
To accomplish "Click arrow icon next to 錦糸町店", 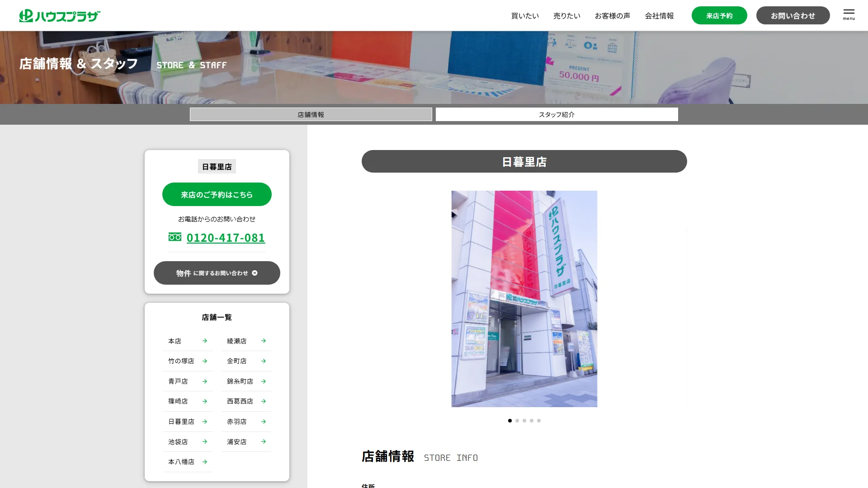I will point(264,381).
